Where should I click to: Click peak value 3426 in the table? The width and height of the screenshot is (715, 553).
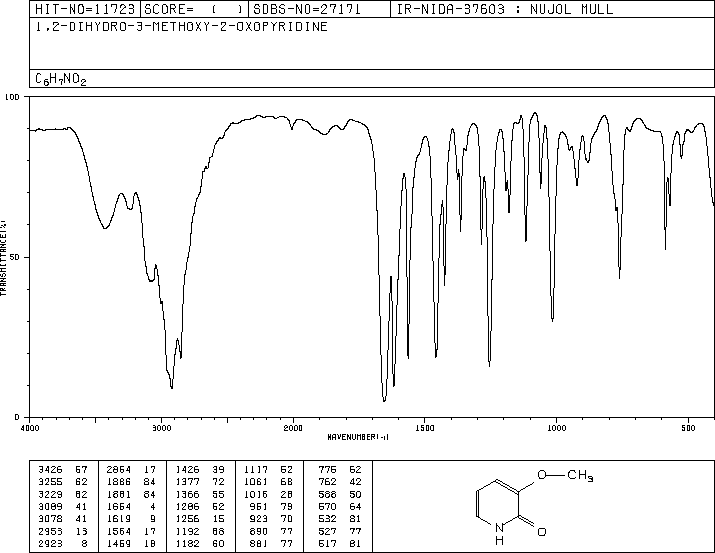point(50,470)
